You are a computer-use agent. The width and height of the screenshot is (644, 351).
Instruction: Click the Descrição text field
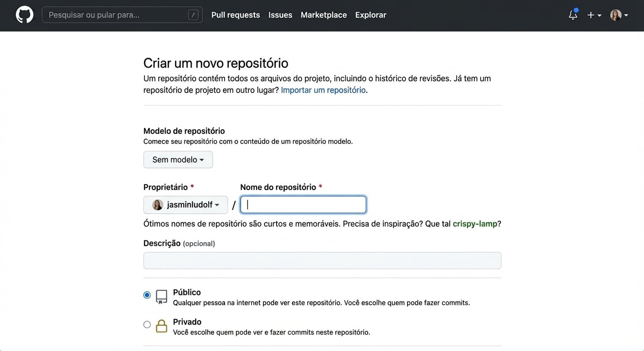(322, 261)
